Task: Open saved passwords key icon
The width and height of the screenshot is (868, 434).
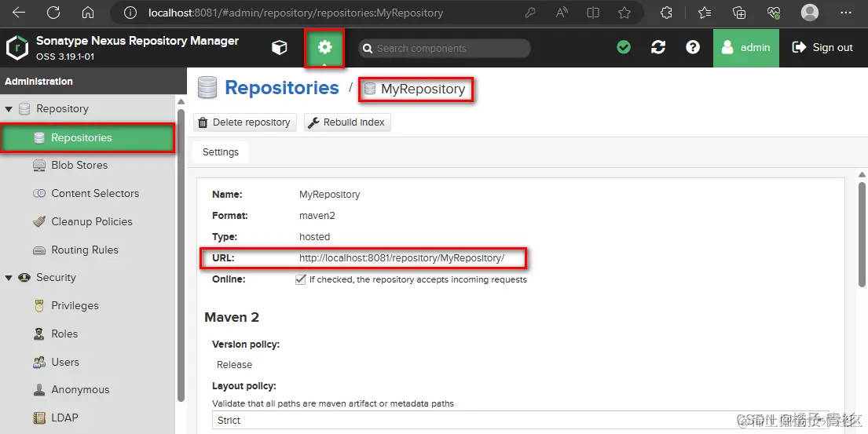Action: click(530, 13)
